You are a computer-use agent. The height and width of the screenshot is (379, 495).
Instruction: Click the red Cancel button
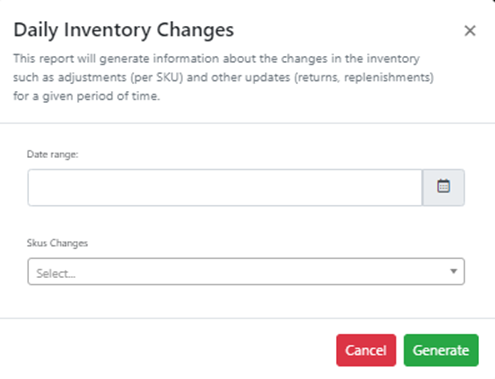366,350
